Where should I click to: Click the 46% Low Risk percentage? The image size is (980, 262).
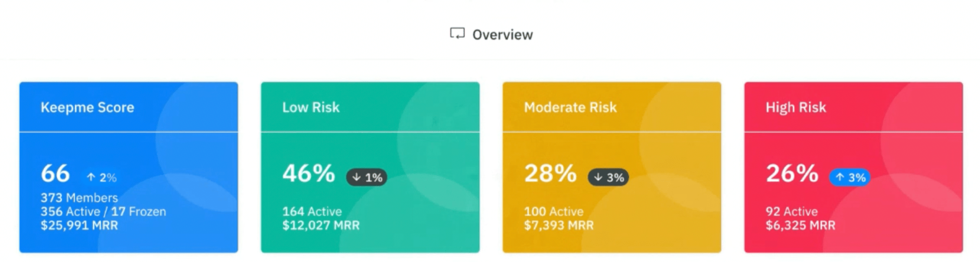pyautogui.click(x=308, y=174)
